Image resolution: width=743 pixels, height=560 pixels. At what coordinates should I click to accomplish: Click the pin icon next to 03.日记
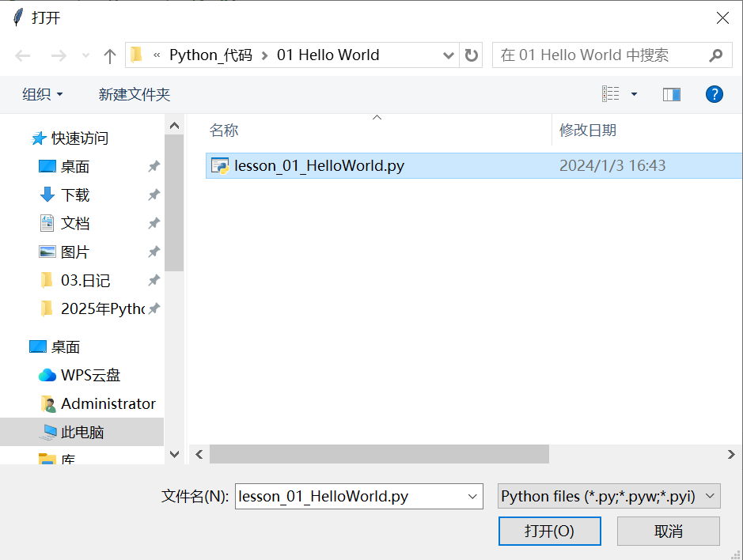[x=154, y=281]
